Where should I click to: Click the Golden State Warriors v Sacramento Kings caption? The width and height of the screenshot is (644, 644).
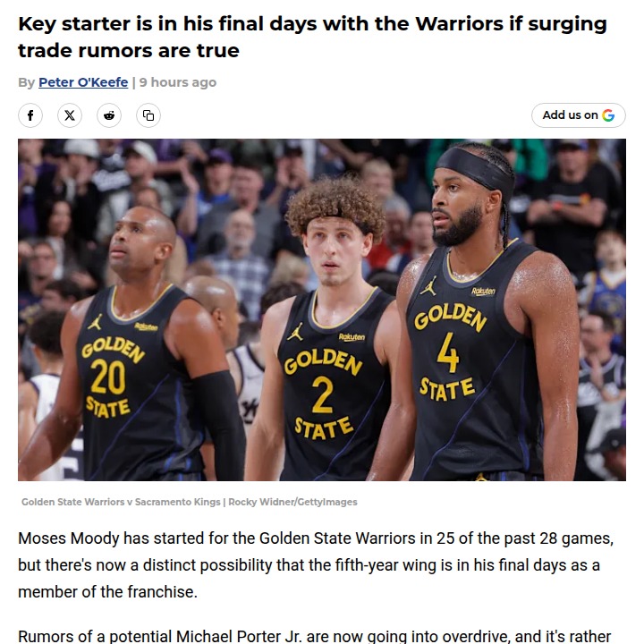(x=121, y=502)
